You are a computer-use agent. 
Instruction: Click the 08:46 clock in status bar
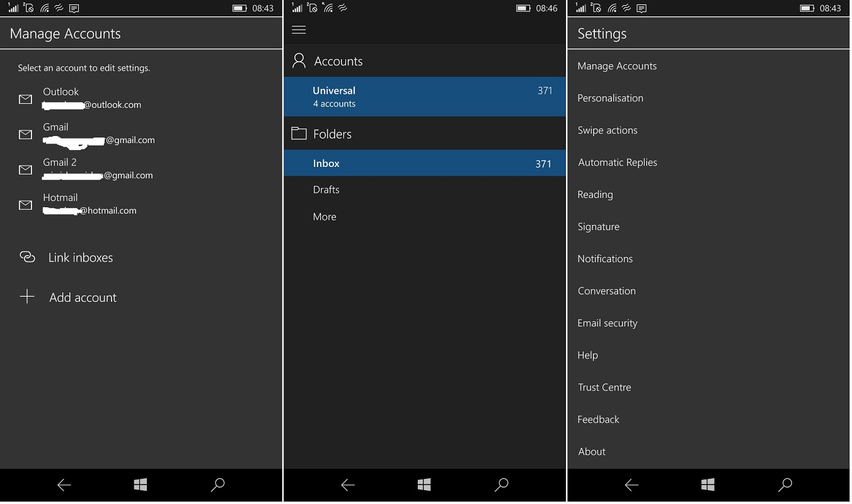(x=547, y=8)
